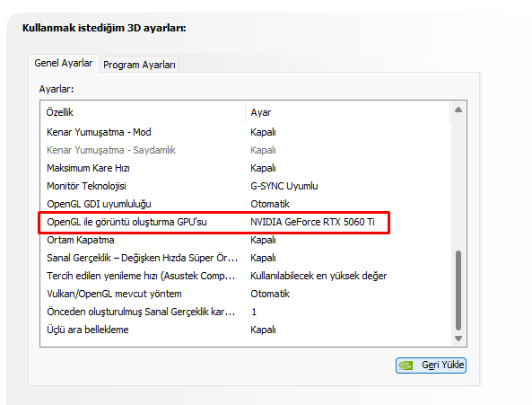Select Önceden oluşturulmuş Sanal Gerçeklik row

click(x=246, y=312)
